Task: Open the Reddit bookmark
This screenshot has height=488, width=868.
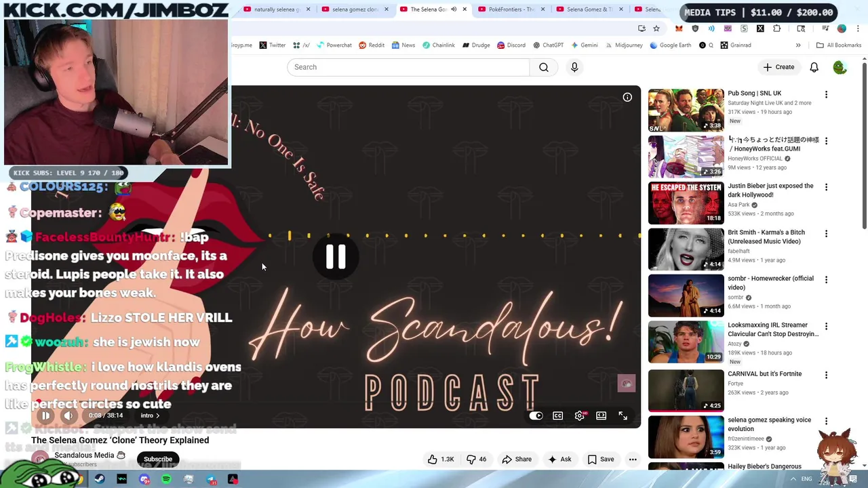Action: click(372, 45)
